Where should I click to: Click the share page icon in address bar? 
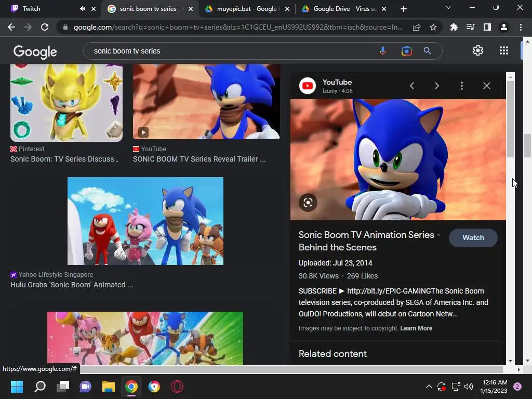(x=417, y=27)
